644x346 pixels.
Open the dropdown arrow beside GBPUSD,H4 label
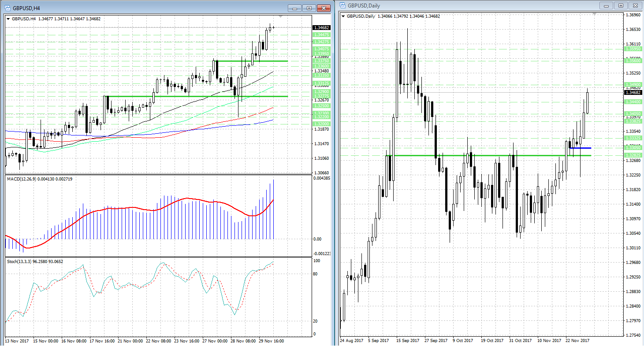[8, 19]
